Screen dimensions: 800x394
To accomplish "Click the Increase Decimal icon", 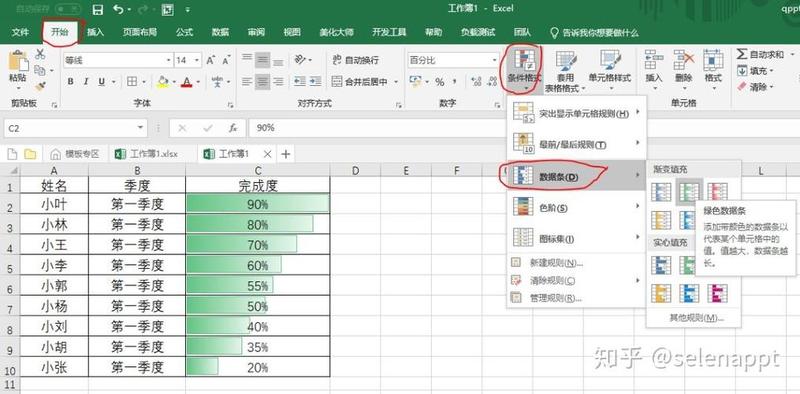I will tap(477, 82).
